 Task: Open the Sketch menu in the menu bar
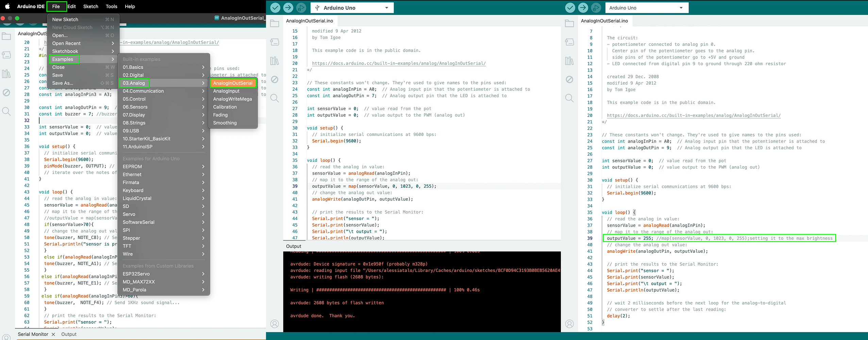[x=90, y=6]
